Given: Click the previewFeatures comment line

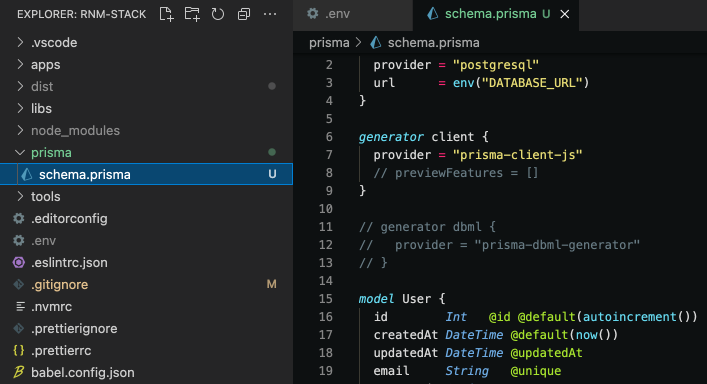Looking at the screenshot, I should [x=456, y=173].
